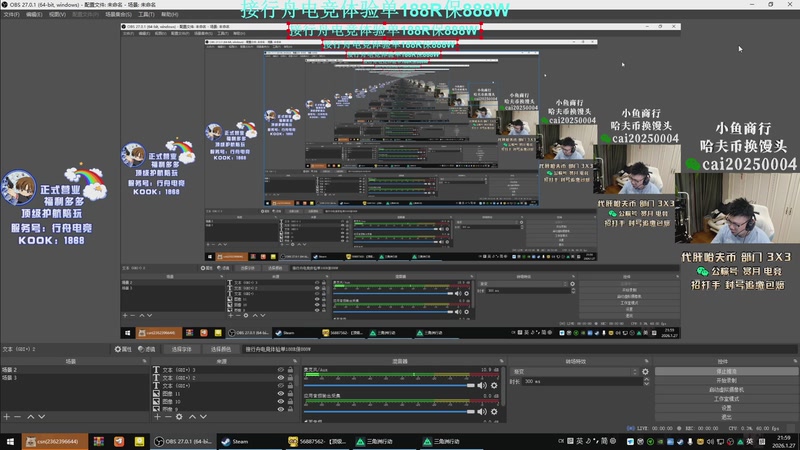Open source properties using the sources gear icon
This screenshot has height=450, width=800.
(x=179, y=417)
